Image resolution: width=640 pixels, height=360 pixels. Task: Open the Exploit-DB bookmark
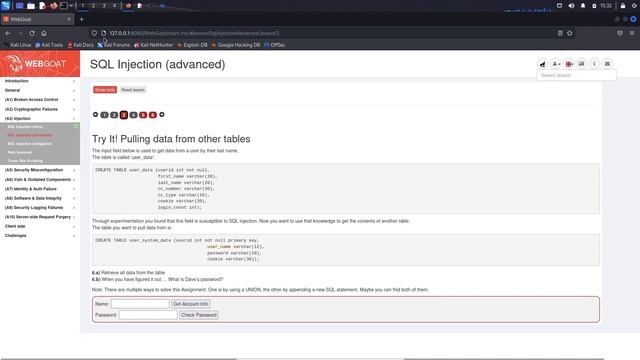pyautogui.click(x=192, y=45)
